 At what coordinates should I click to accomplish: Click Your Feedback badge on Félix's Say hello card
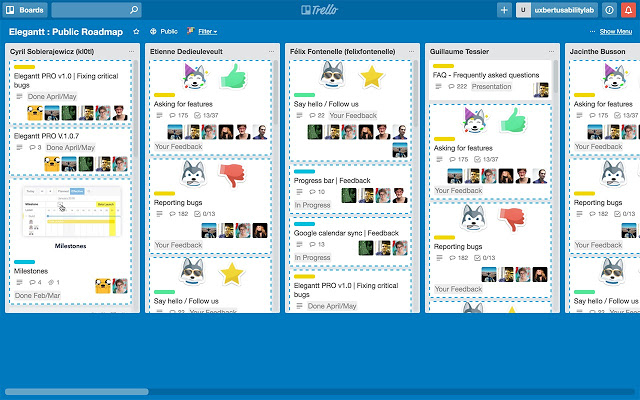tap(353, 116)
